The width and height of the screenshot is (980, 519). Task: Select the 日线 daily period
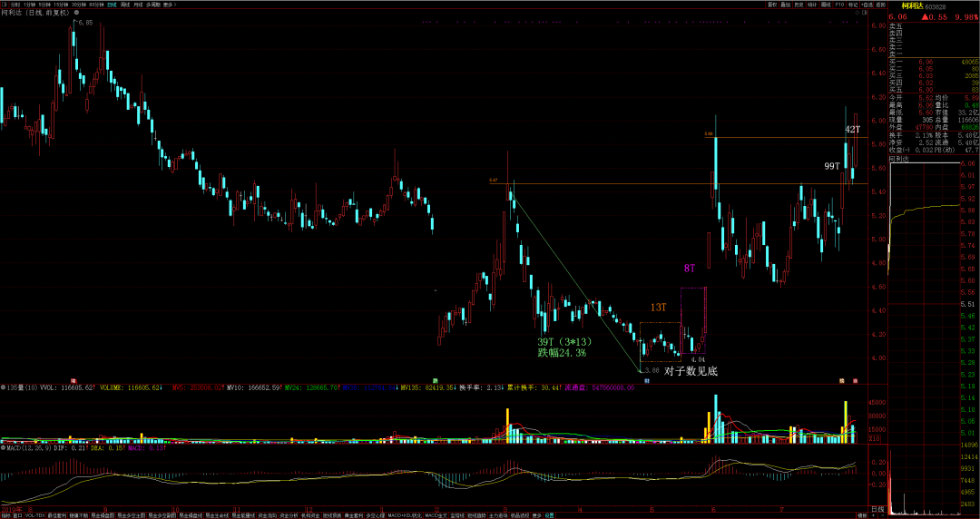[112, 5]
